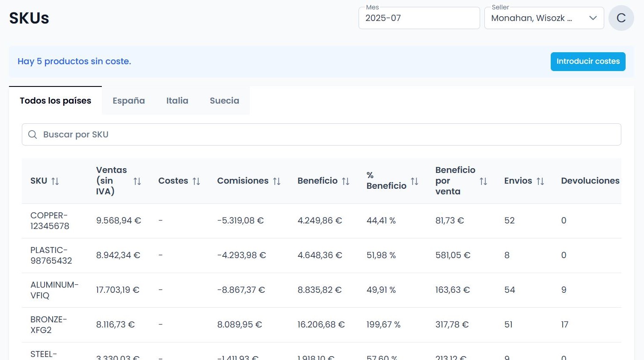
Task: Sort table by SKU column icon
Action: coord(55,181)
